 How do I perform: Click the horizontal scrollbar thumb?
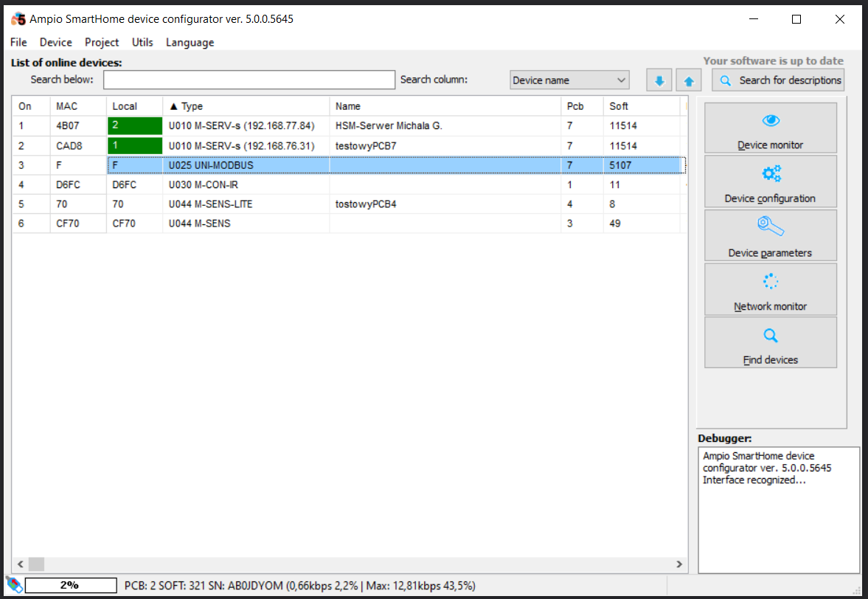37,564
